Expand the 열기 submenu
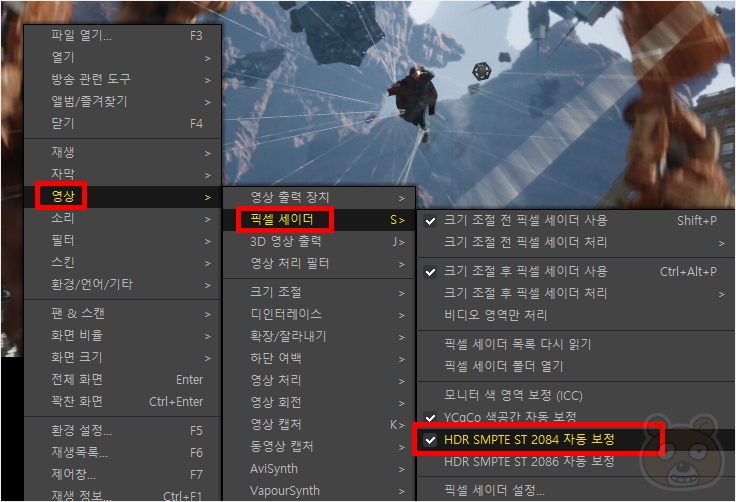The width and height of the screenshot is (736, 502). point(123,58)
